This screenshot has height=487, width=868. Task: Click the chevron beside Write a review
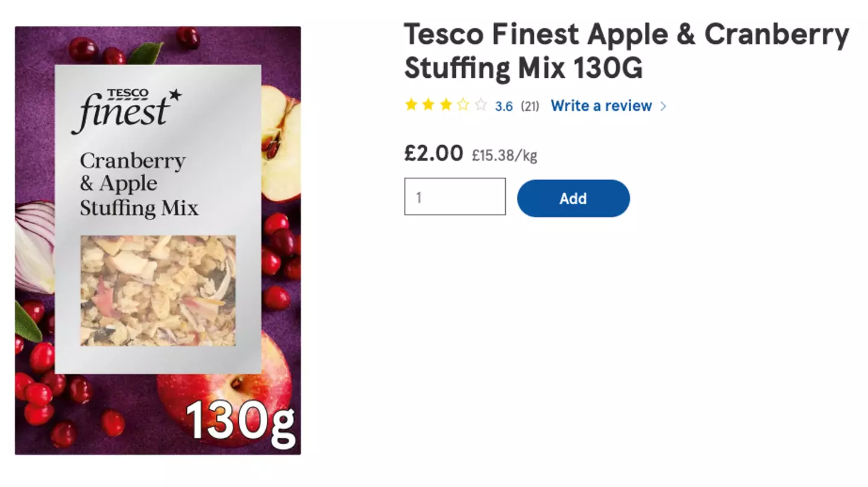coord(663,106)
